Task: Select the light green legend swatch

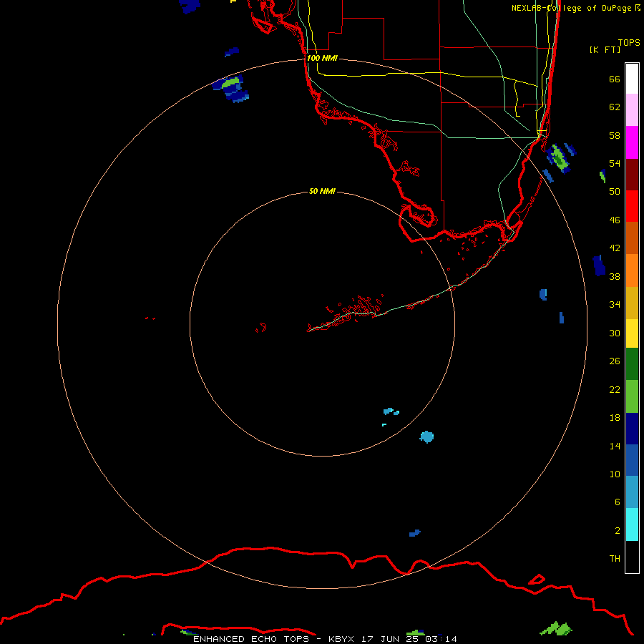Action: pyautogui.click(x=632, y=396)
